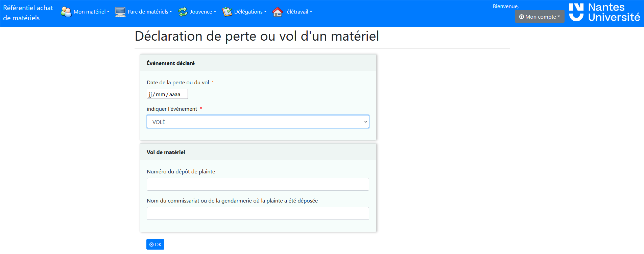Viewport: 644px width, 254px height.
Task: Click the Date de la perte date field
Action: pos(167,94)
